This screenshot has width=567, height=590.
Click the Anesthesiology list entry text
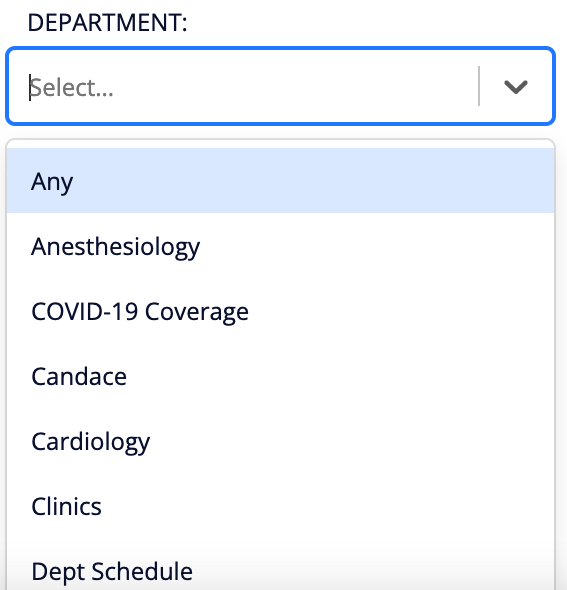pos(116,247)
